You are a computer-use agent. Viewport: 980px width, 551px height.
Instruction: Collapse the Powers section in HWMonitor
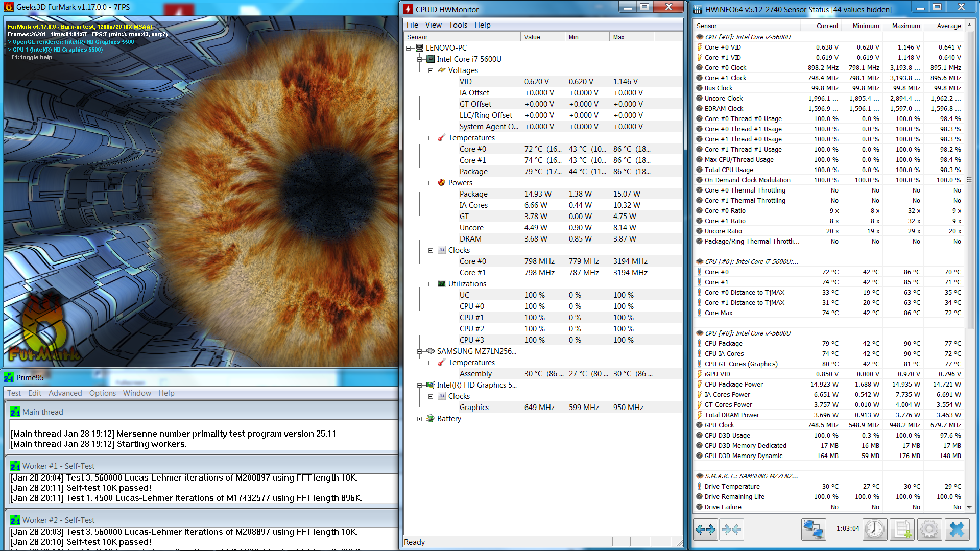pos(431,183)
